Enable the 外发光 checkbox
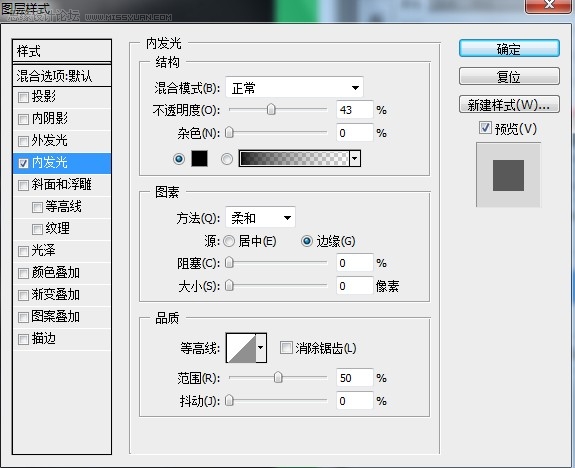Viewport: 575px width, 468px height. click(x=23, y=141)
